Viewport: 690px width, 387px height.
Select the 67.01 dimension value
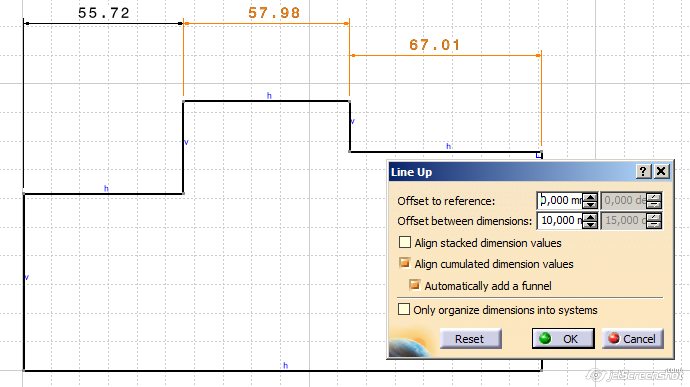(435, 44)
